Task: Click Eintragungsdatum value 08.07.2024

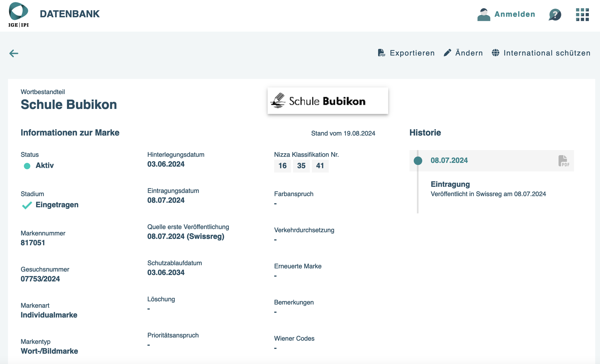Action: point(166,200)
